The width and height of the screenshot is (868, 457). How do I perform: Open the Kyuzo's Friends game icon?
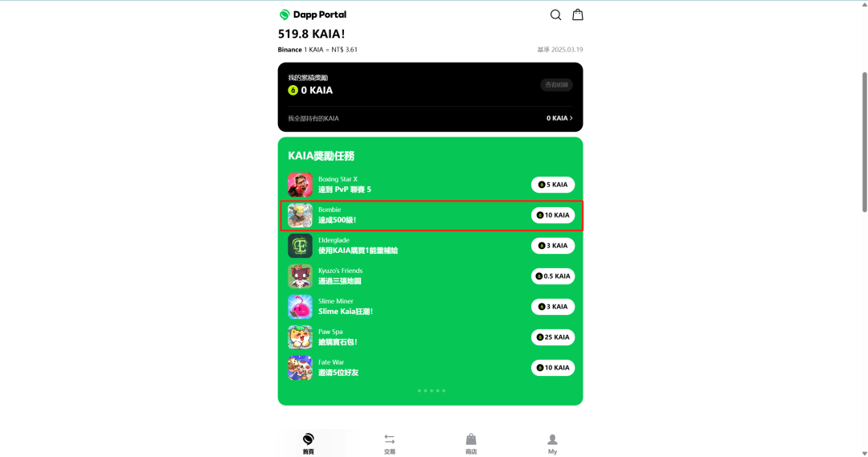pyautogui.click(x=300, y=276)
